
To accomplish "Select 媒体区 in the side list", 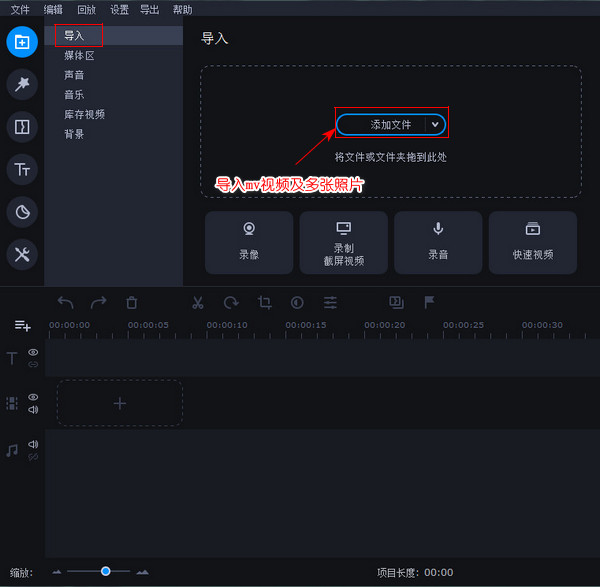I will [114, 55].
